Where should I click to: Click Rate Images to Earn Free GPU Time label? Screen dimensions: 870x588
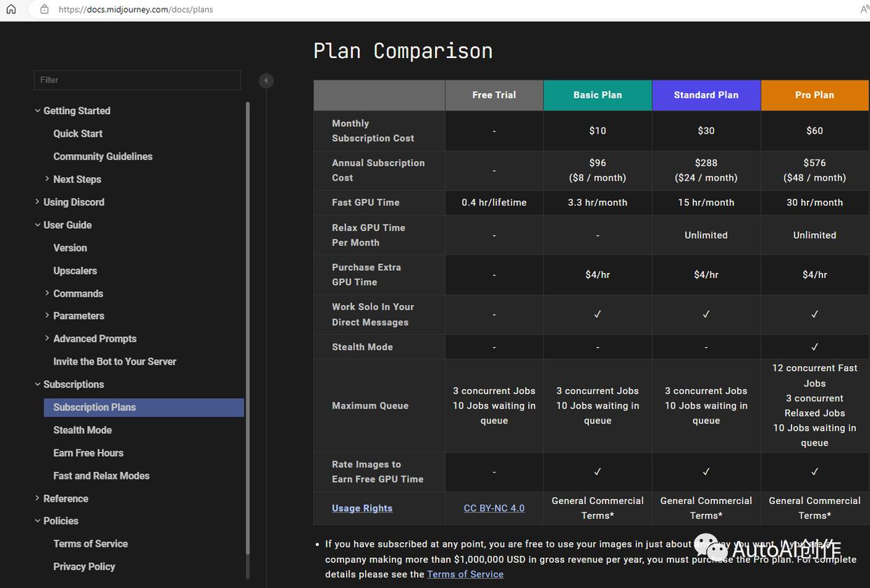click(378, 472)
